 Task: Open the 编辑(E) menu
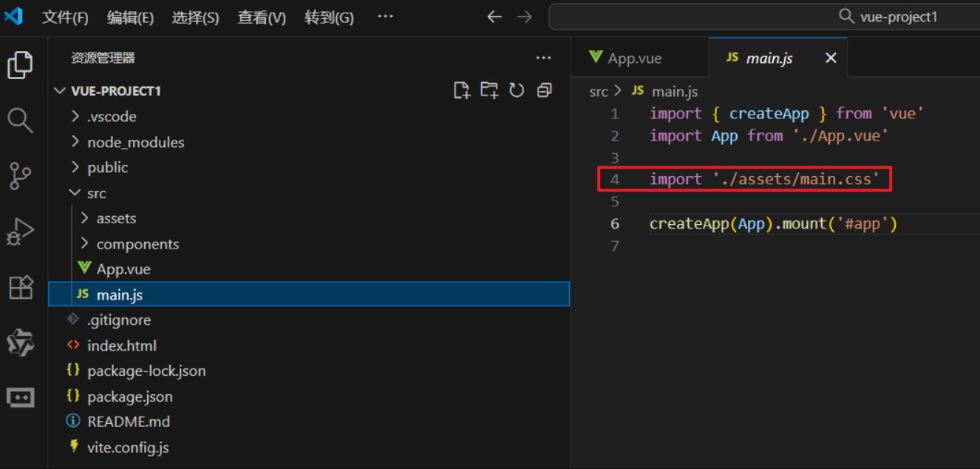(130, 18)
